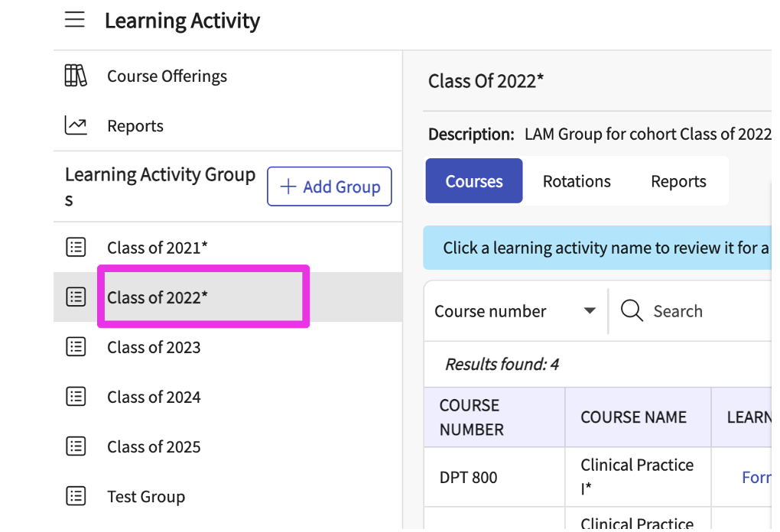
Task: Click the list icon beside Class of 2021*
Action: [76, 247]
